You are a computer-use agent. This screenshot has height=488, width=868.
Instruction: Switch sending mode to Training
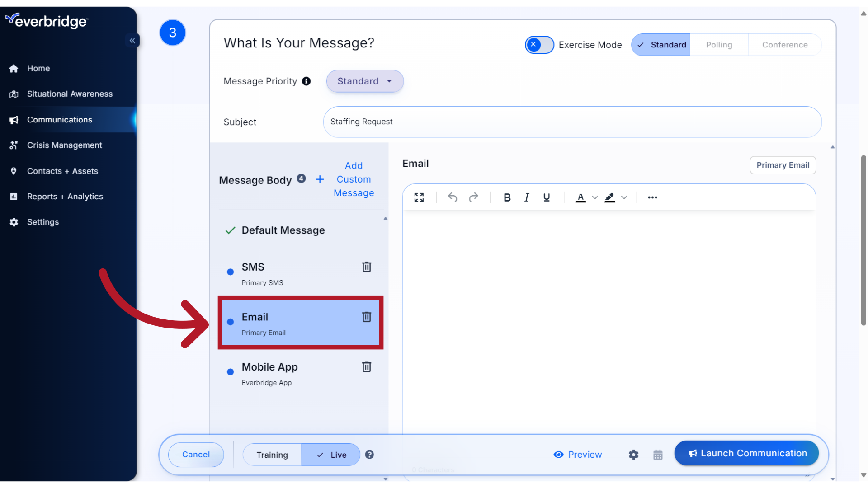point(272,455)
